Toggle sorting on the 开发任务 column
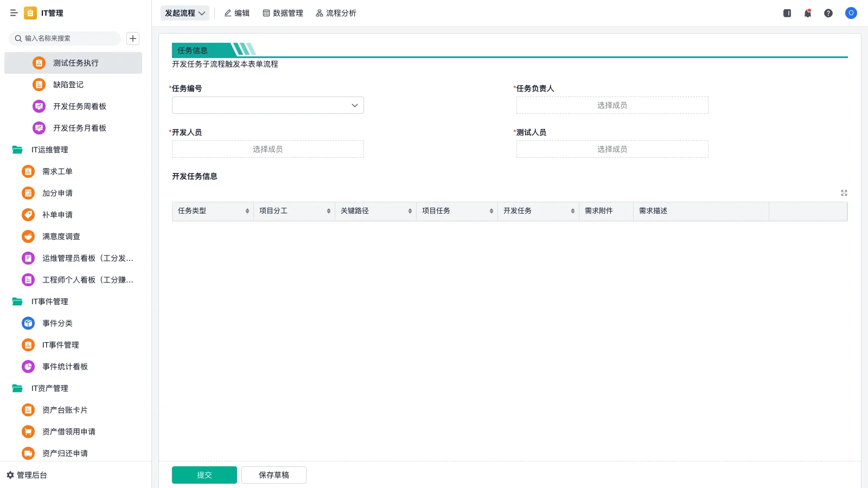Viewport: 868px width, 488px height. tap(571, 211)
